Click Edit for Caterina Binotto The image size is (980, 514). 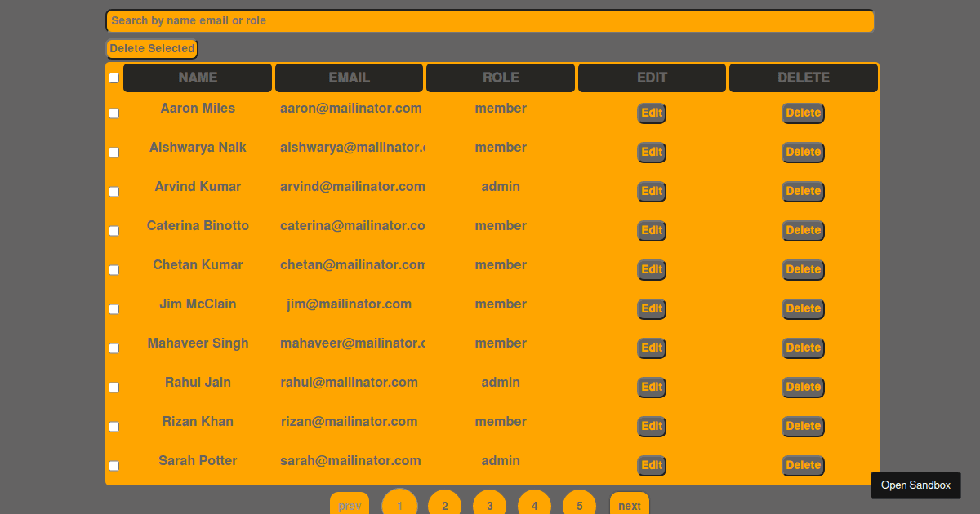(651, 231)
